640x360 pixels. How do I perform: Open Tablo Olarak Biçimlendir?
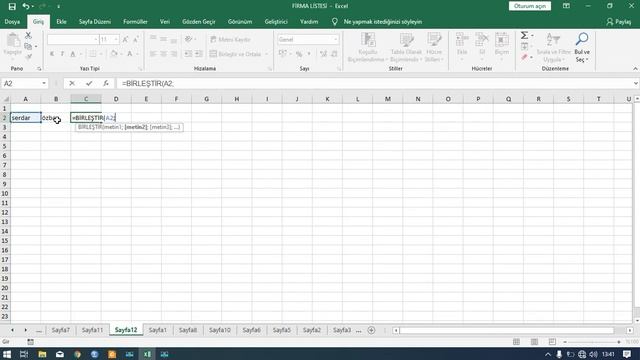pos(406,47)
